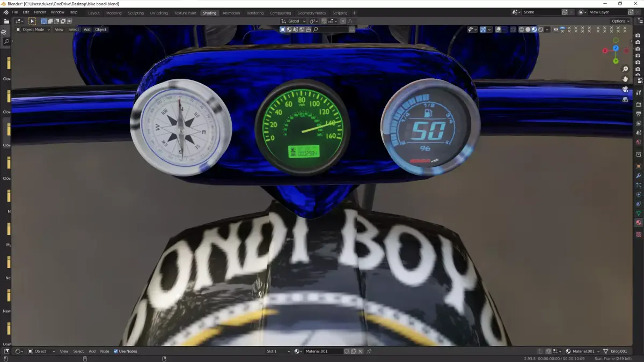Screen dimensions: 644x362
Task: Switch perspective/orthographic grid icon
Action: [x=625, y=99]
